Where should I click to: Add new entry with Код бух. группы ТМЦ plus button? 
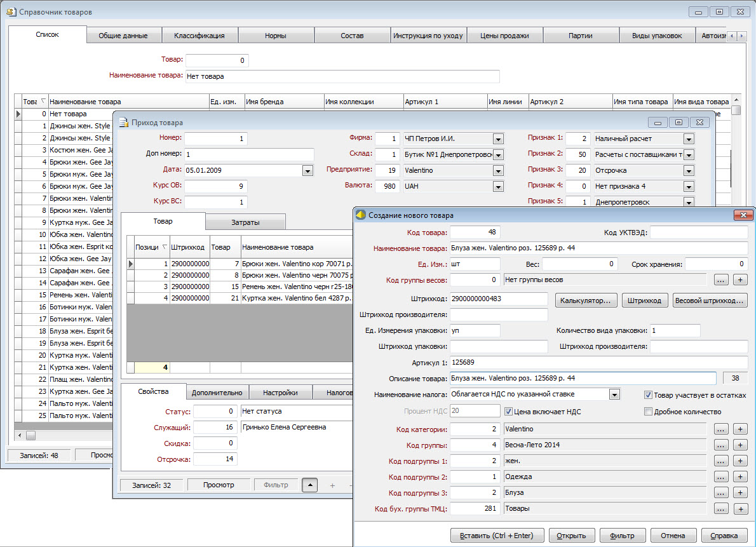coord(740,508)
